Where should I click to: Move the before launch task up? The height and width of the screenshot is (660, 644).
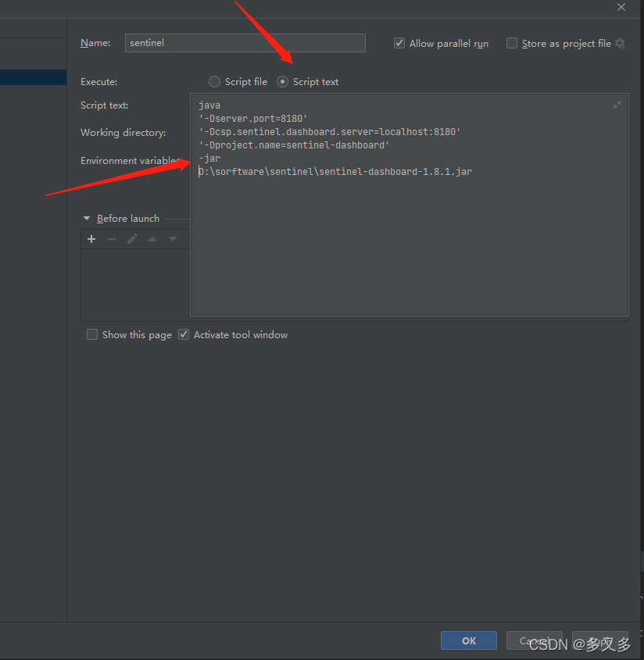pos(152,239)
